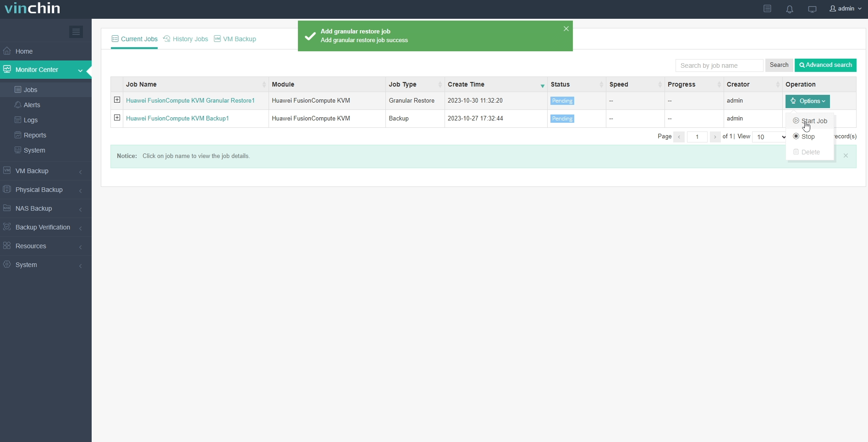Click the 2023-10-27 17:32:44 create time
This screenshot has height=442, width=868.
(x=475, y=118)
